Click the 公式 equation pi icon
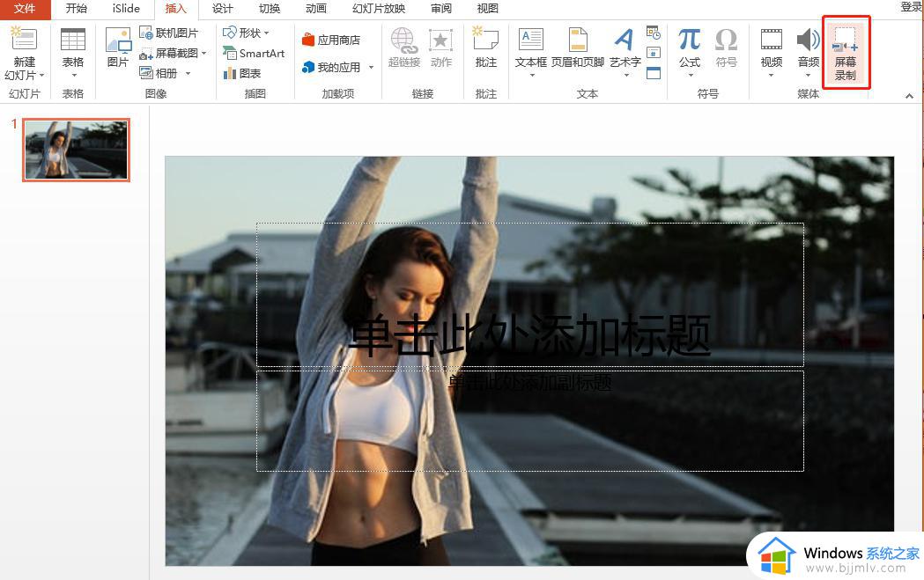 (x=690, y=40)
